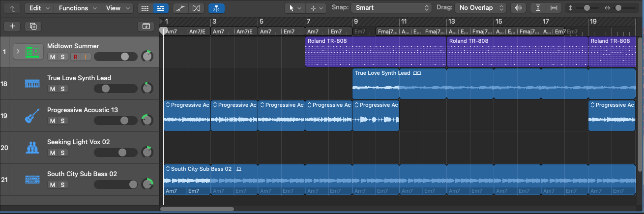The height and width of the screenshot is (214, 644).
Task: Select the Roland TR-808 region at bar 13
Action: [517, 52]
